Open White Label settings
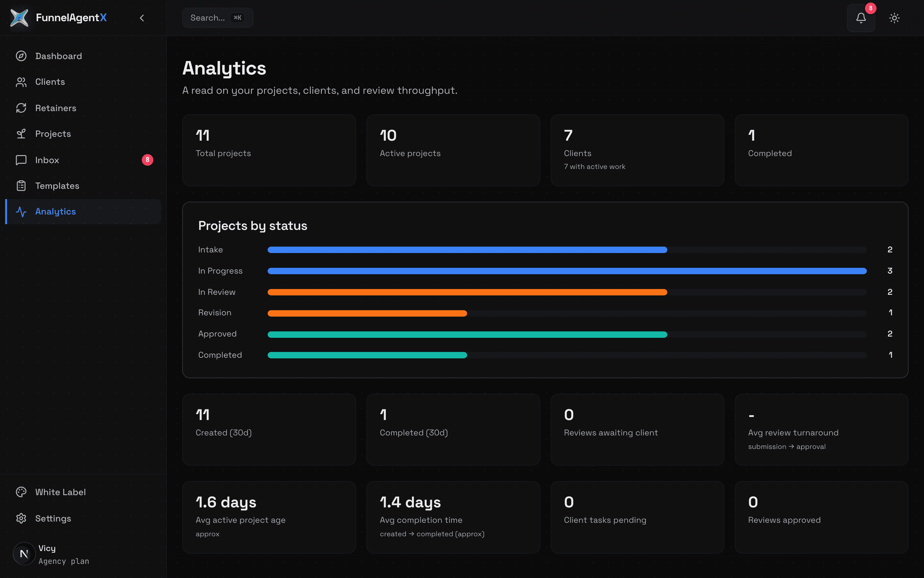924x578 pixels. 83,492
